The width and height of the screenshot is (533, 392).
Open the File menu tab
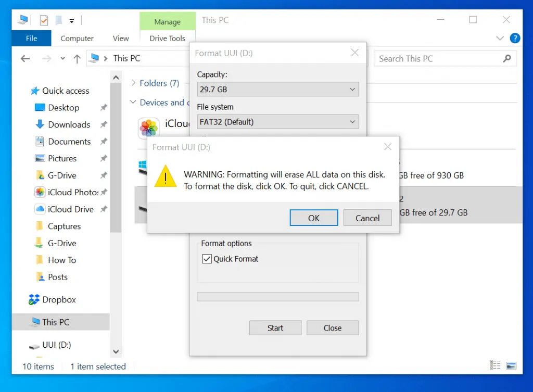click(x=32, y=39)
